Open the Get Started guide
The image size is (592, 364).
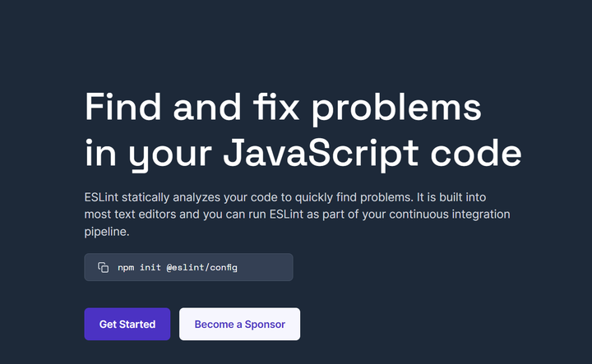click(127, 324)
